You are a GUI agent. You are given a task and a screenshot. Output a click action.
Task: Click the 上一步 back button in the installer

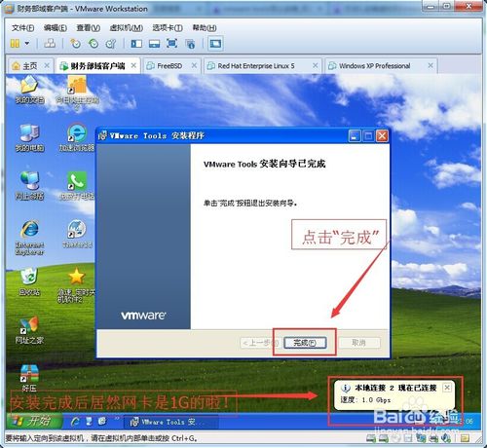pyautogui.click(x=261, y=343)
